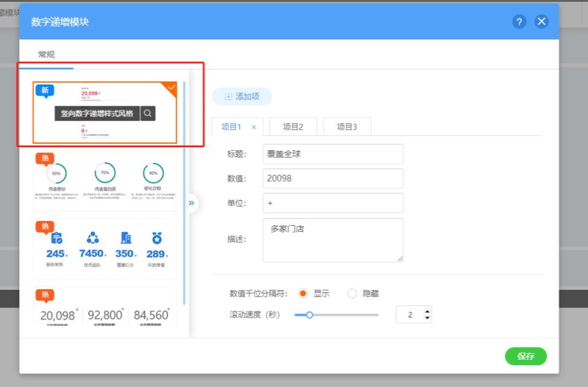Select the circular percentage style thumbnail
The image size is (588, 387).
click(x=105, y=181)
